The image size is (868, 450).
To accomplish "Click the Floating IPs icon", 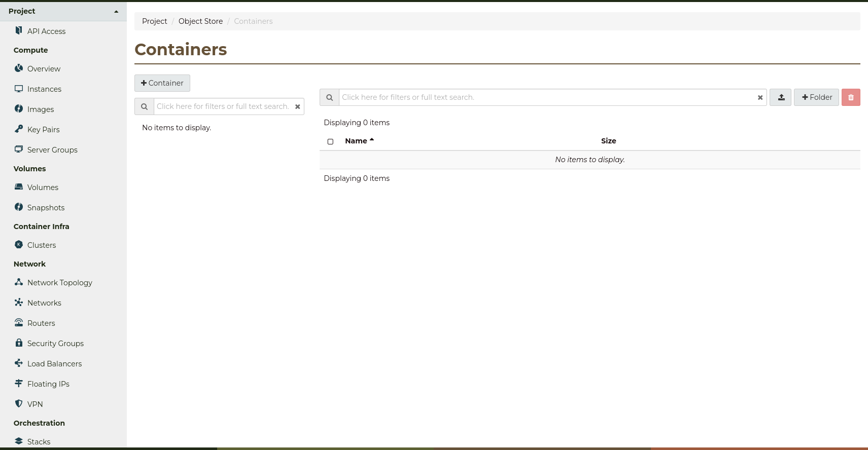I will [19, 383].
